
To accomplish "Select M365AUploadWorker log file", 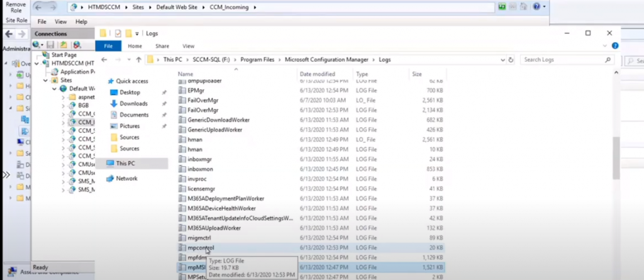I will tap(311, 228).
